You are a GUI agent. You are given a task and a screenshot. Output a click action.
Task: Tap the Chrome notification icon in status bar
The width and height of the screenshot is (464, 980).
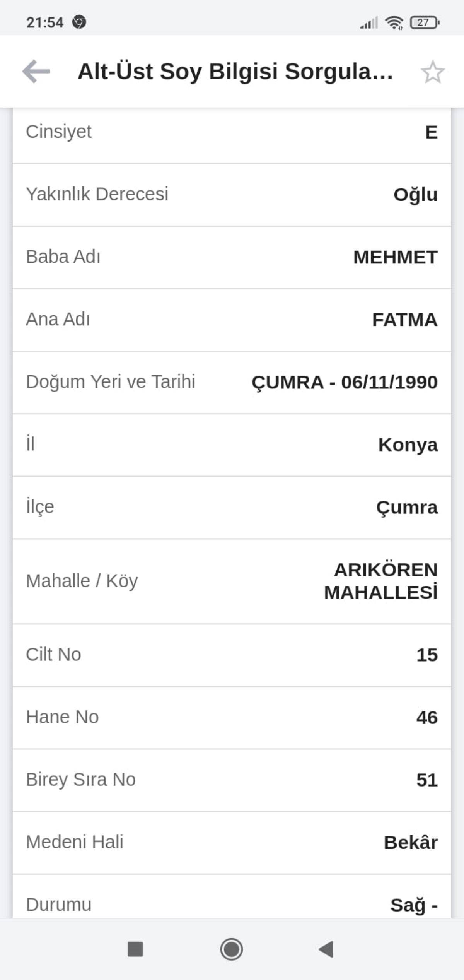79,22
